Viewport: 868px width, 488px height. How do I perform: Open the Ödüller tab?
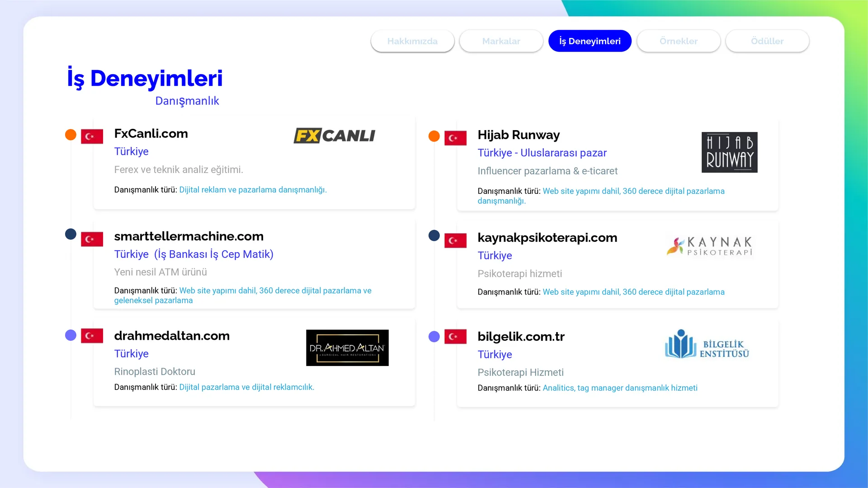point(767,41)
